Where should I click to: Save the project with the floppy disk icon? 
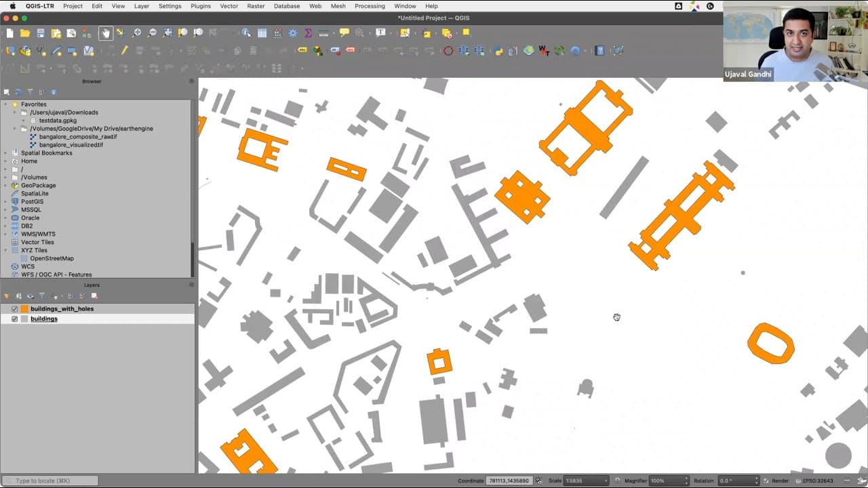[41, 33]
